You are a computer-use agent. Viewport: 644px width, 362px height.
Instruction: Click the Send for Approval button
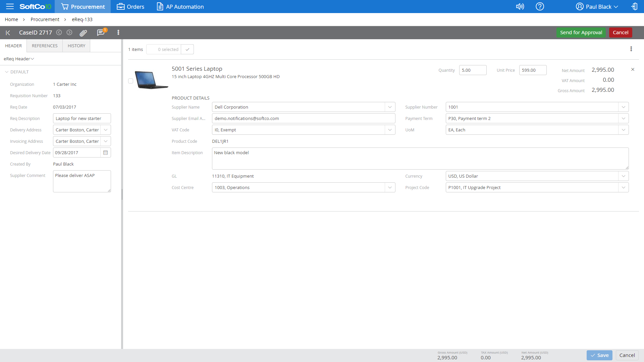581,33
